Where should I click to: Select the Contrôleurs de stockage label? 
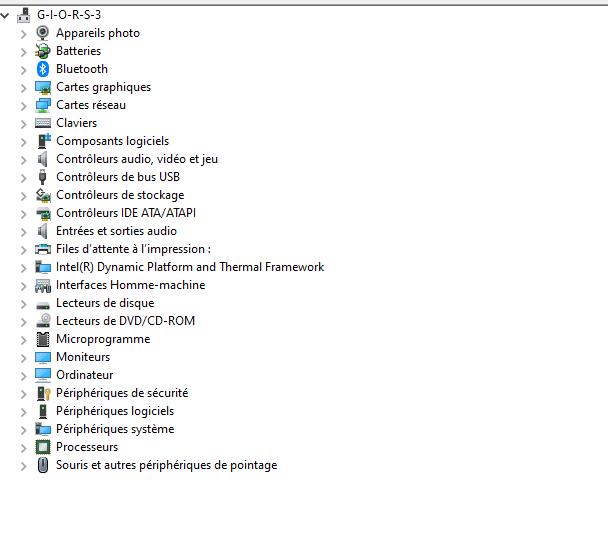tap(120, 195)
